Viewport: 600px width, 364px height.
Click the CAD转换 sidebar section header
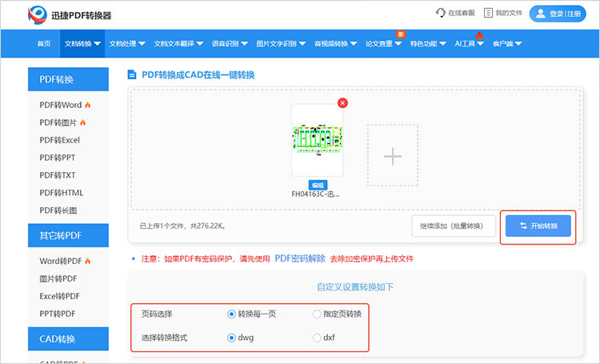point(68,338)
